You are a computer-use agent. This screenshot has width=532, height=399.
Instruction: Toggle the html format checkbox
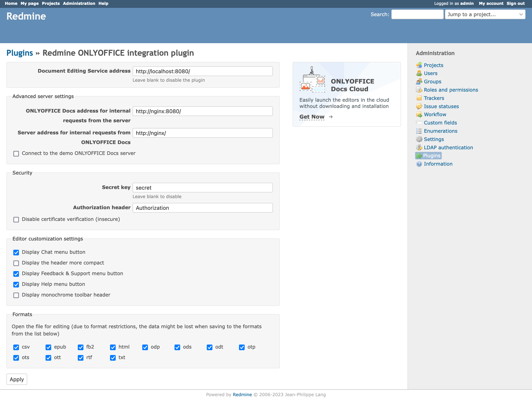pyautogui.click(x=113, y=347)
